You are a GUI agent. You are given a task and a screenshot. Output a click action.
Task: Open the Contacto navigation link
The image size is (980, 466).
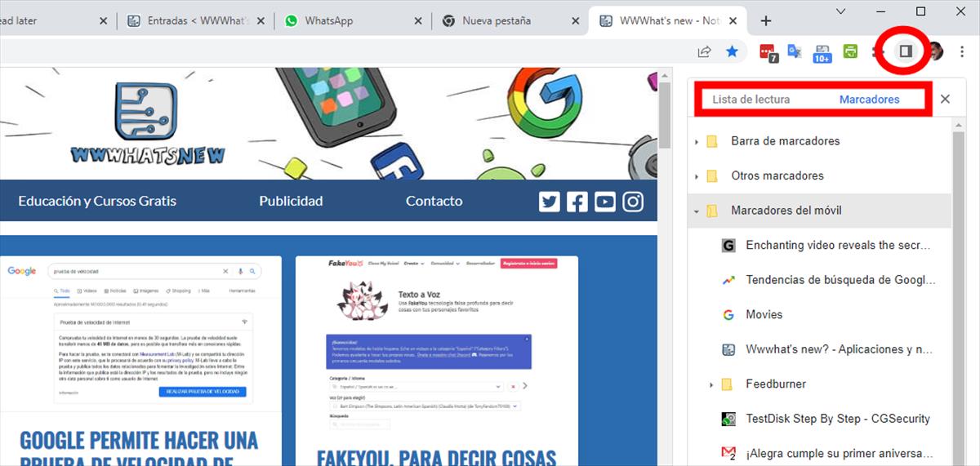[x=434, y=201]
